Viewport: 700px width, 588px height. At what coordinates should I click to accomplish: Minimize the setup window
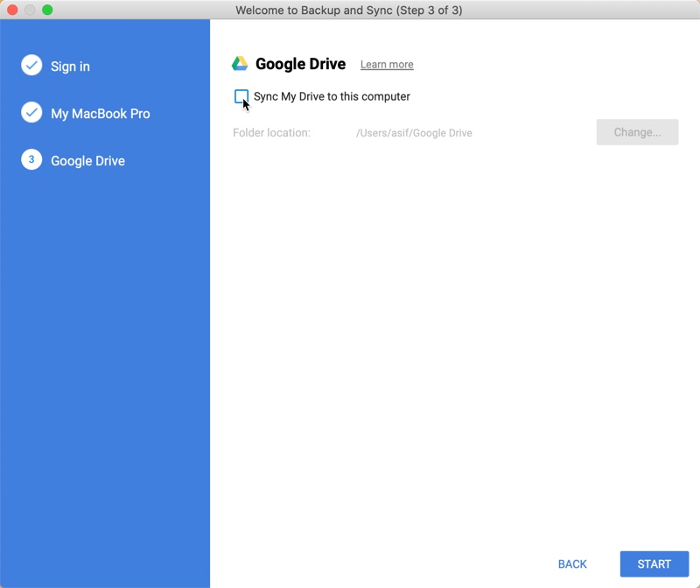pos(30,10)
